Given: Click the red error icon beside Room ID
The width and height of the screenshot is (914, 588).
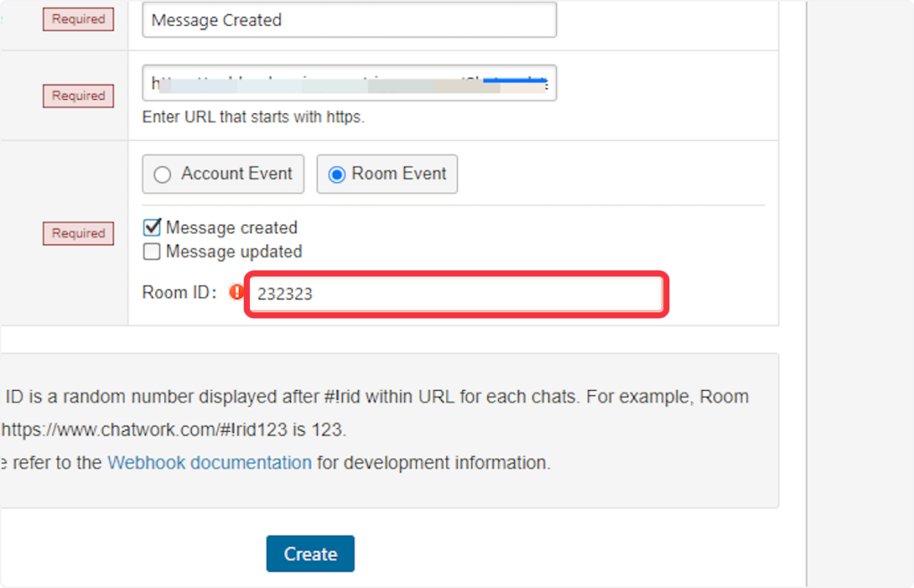Looking at the screenshot, I should [237, 292].
